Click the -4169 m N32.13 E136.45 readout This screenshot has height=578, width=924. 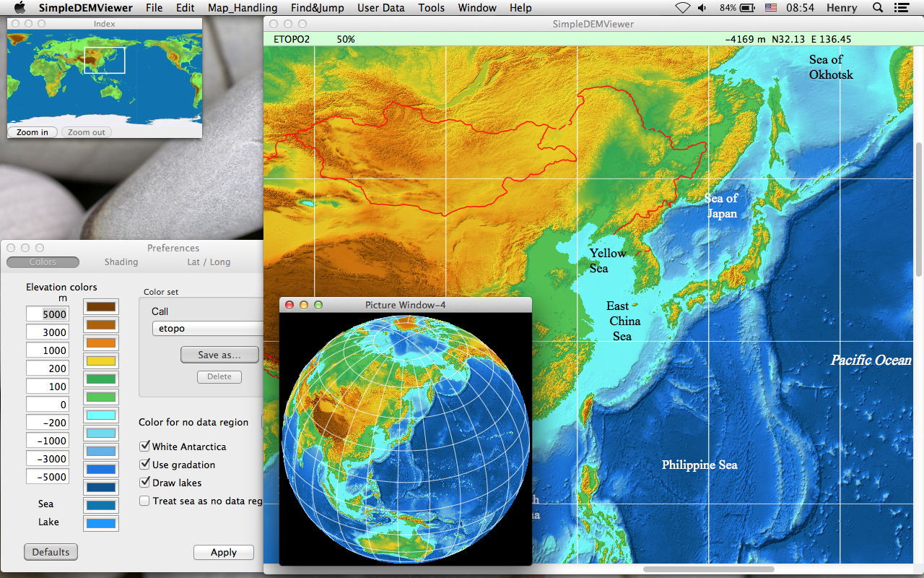pyautogui.click(x=788, y=39)
